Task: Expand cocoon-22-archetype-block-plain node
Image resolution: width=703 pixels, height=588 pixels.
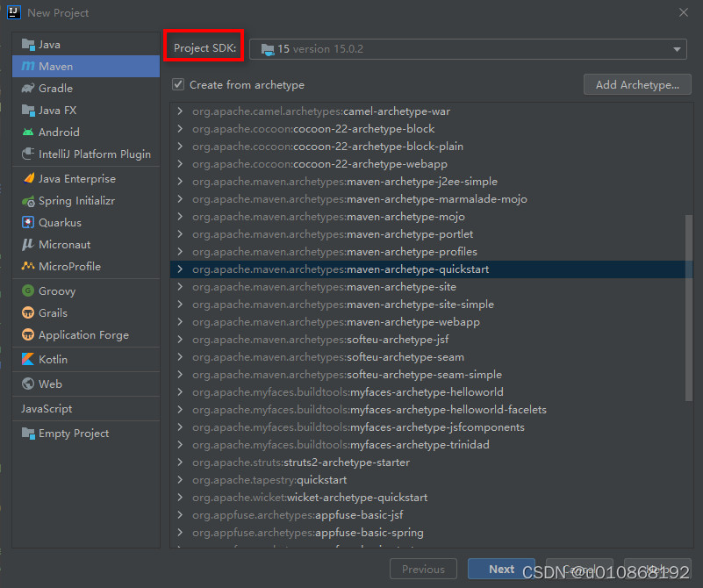Action: [x=180, y=146]
